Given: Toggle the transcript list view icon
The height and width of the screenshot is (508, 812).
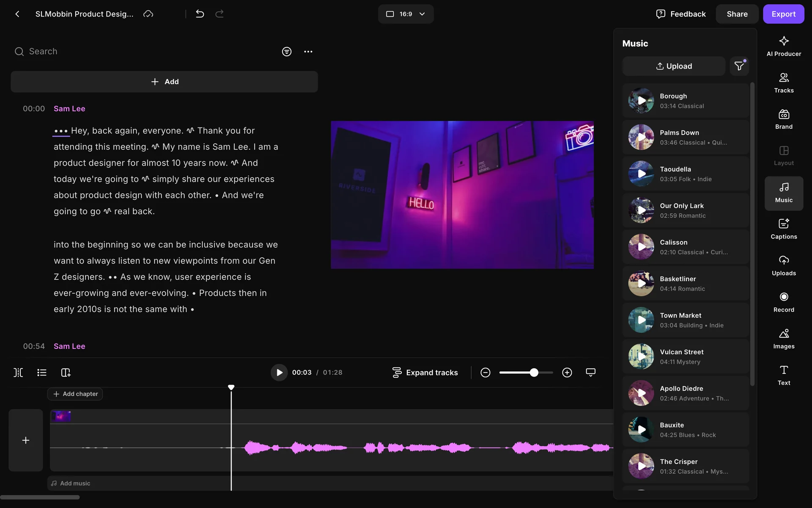Looking at the screenshot, I should pyautogui.click(x=41, y=373).
